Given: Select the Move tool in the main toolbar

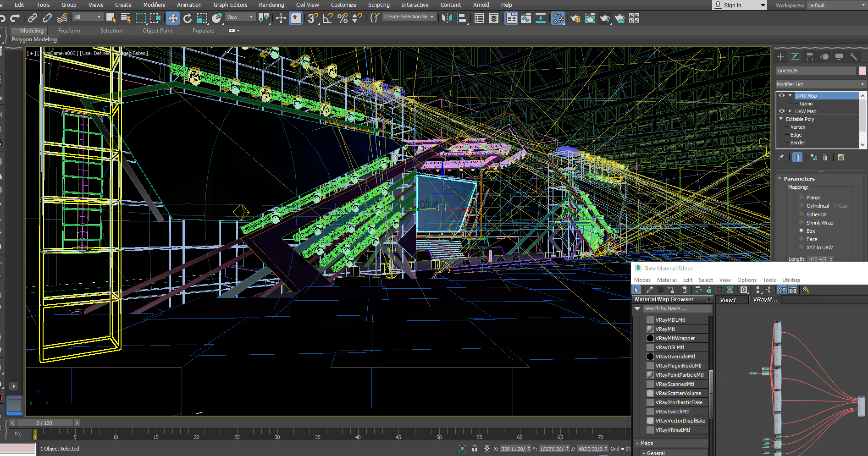Looking at the screenshot, I should click(x=173, y=18).
